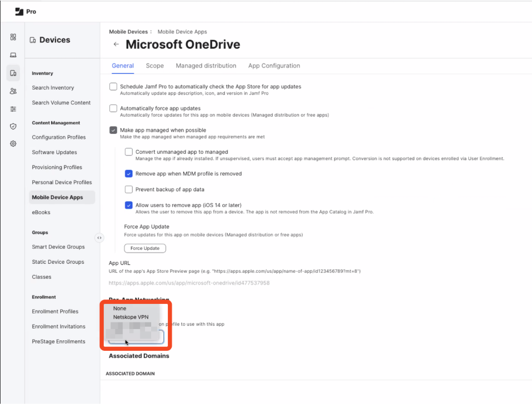Screen dimensions: 532x406
Task: Choose Netskope VPN from the dropdown
Action: tap(131, 317)
